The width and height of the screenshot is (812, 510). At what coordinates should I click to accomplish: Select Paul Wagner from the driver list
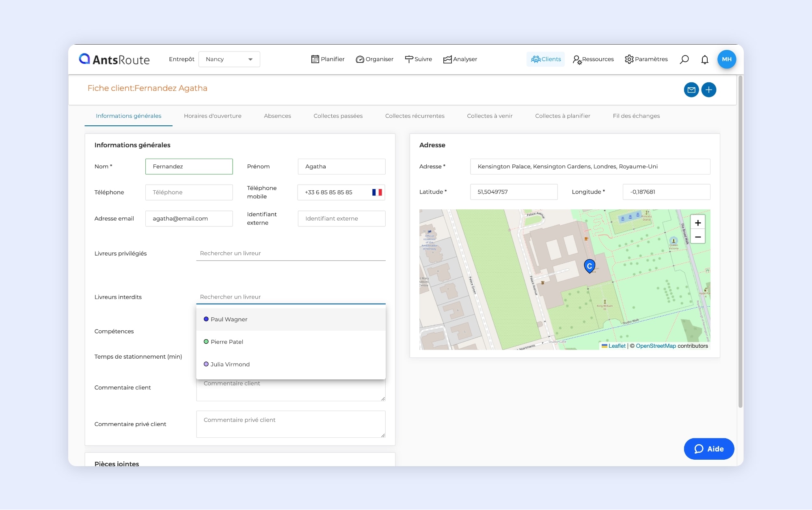(x=229, y=319)
